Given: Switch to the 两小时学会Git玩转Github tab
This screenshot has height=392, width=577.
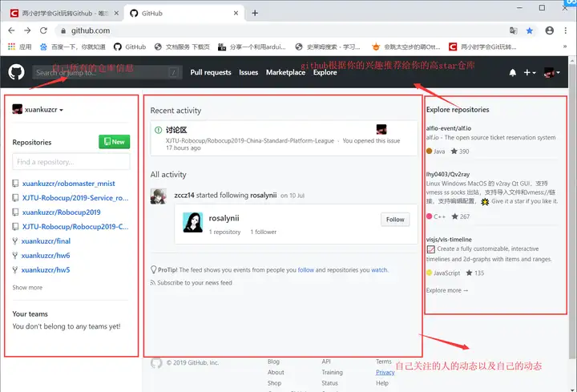Looking at the screenshot, I should point(64,14).
